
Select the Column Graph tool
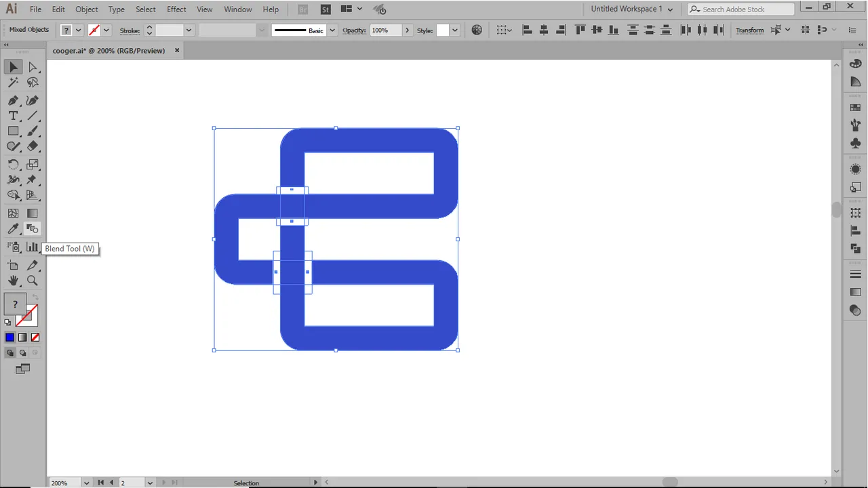tap(33, 247)
